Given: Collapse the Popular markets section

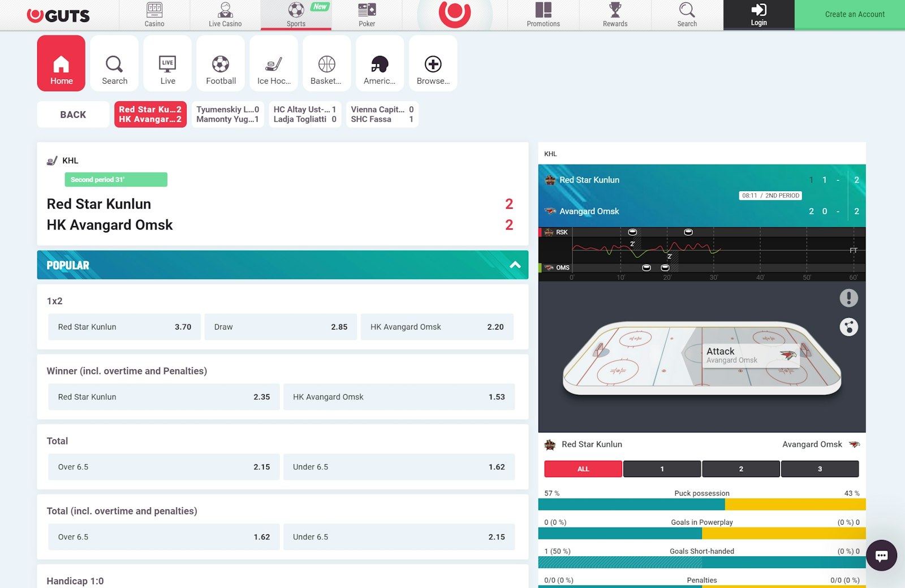Looking at the screenshot, I should click(515, 265).
